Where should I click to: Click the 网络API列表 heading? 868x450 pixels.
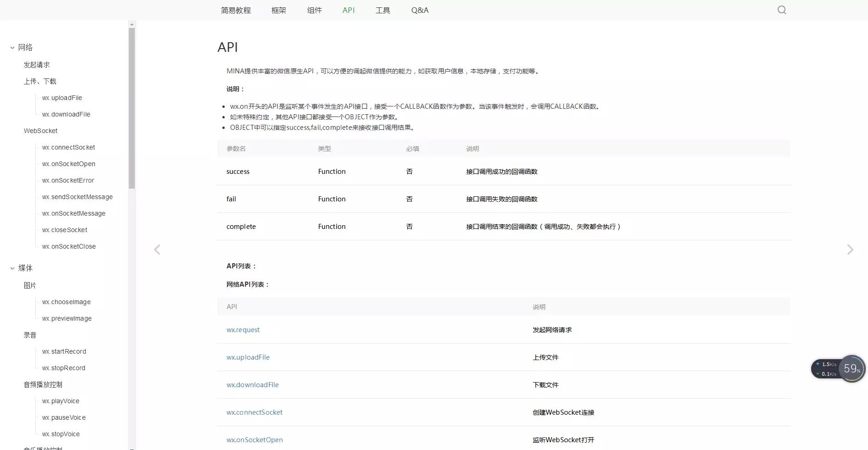click(248, 284)
